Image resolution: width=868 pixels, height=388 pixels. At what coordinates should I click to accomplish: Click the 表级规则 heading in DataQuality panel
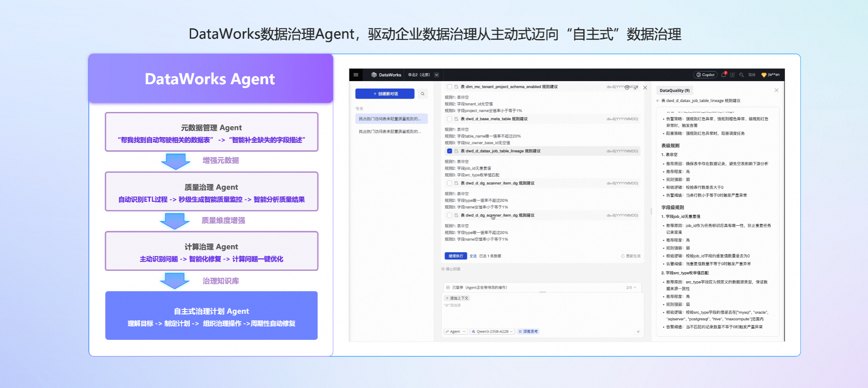(670, 146)
